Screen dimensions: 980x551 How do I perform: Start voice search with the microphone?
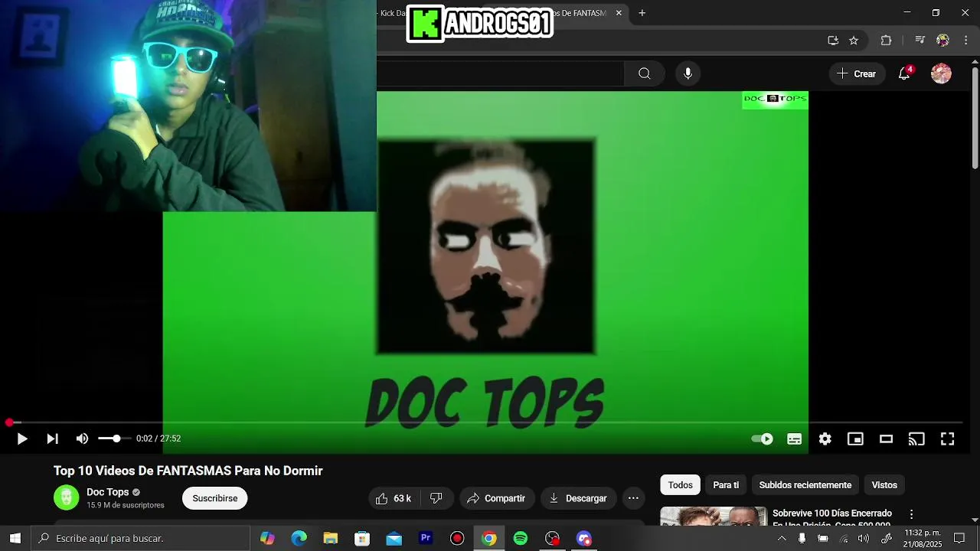coord(688,73)
